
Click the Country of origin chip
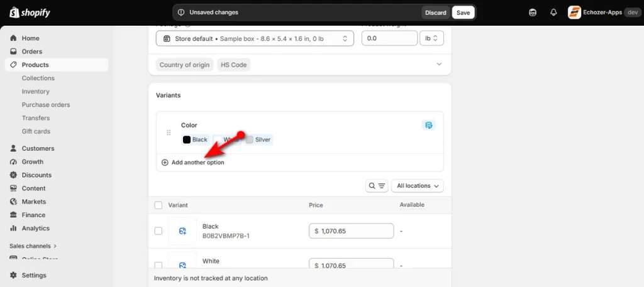coord(184,65)
